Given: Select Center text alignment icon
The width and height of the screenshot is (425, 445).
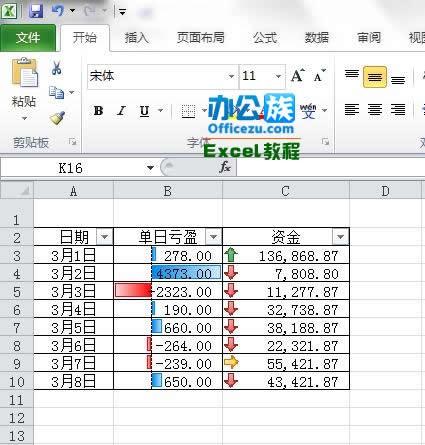Looking at the screenshot, I should 375,110.
